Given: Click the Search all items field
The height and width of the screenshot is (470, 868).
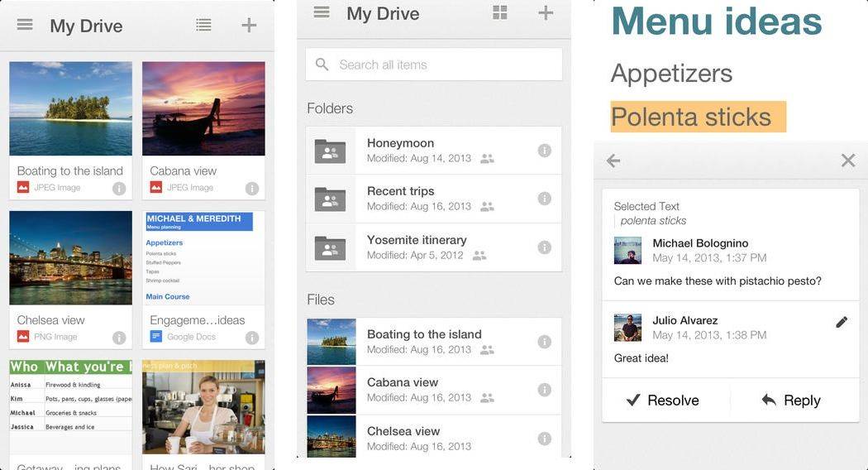Looking at the screenshot, I should click(x=433, y=65).
